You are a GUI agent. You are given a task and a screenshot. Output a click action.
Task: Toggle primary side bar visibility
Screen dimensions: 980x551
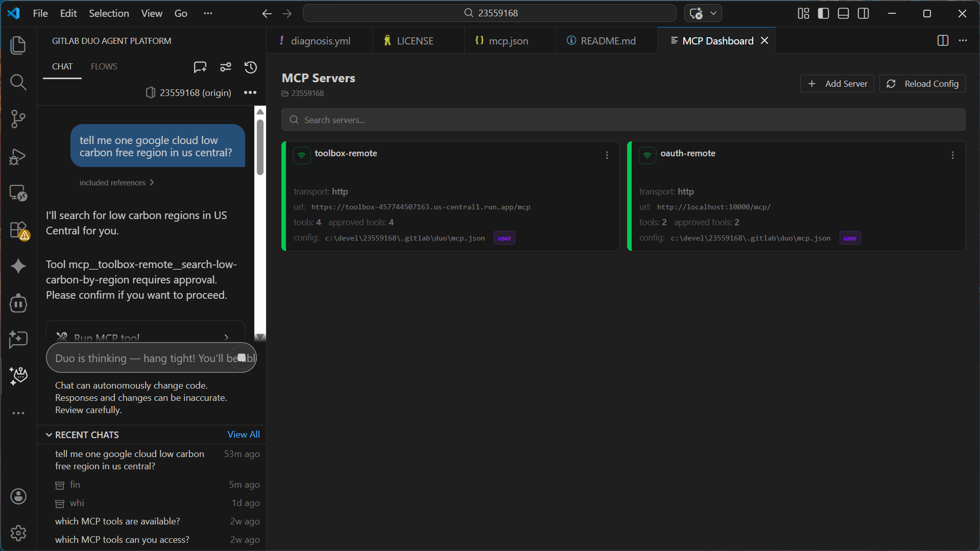[824, 13]
